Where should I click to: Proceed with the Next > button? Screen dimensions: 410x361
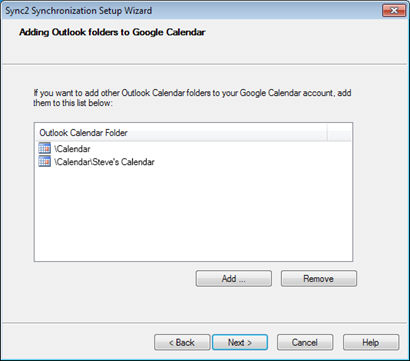click(240, 342)
